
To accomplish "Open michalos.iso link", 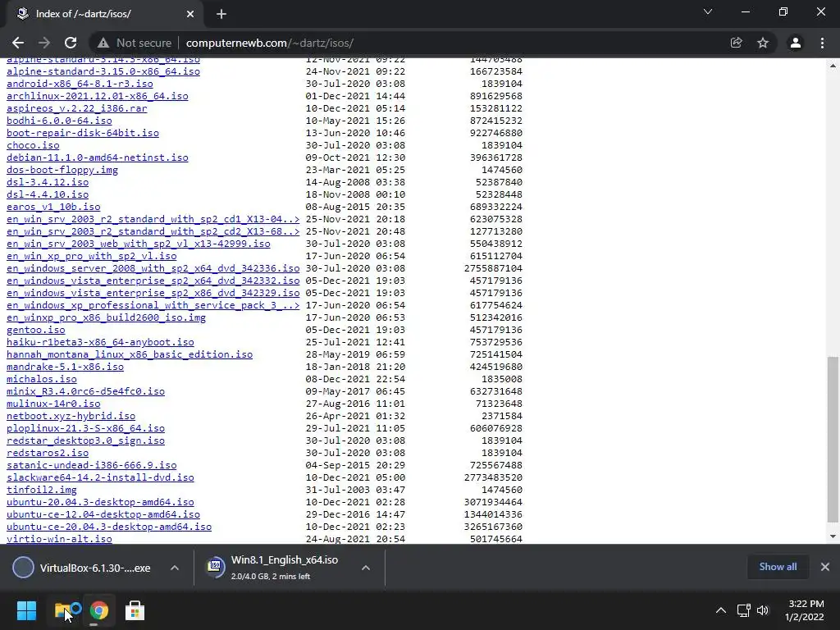I will (42, 379).
